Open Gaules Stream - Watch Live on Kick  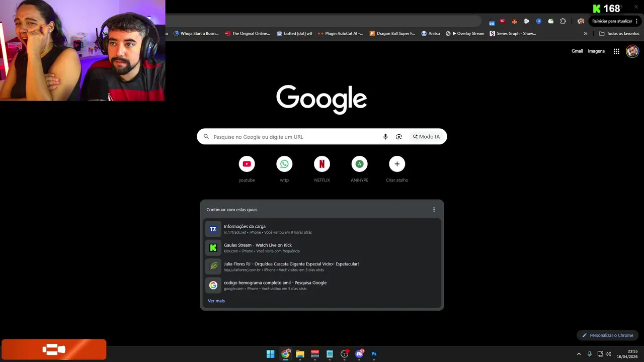pos(322,248)
